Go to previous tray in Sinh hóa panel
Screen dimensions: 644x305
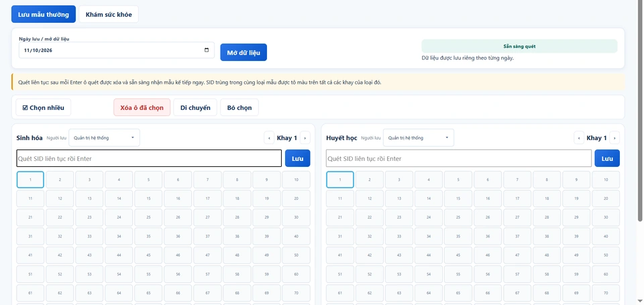pos(269,138)
